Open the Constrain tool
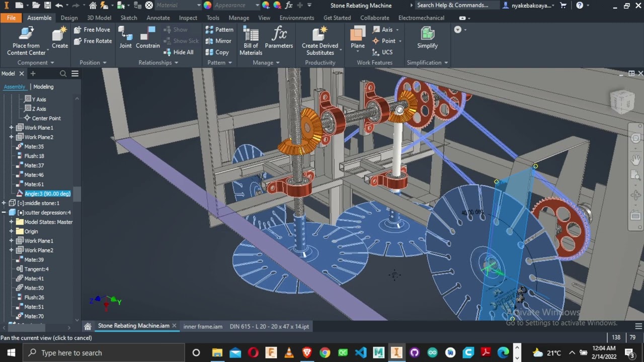 [x=147, y=38]
